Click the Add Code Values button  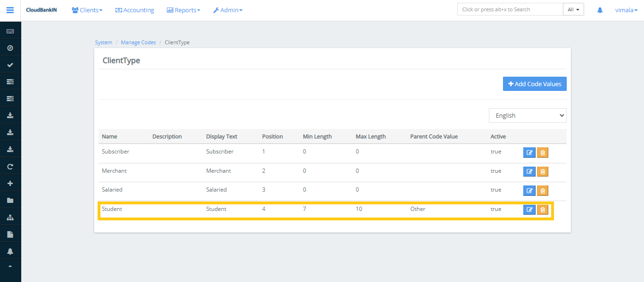tap(535, 84)
